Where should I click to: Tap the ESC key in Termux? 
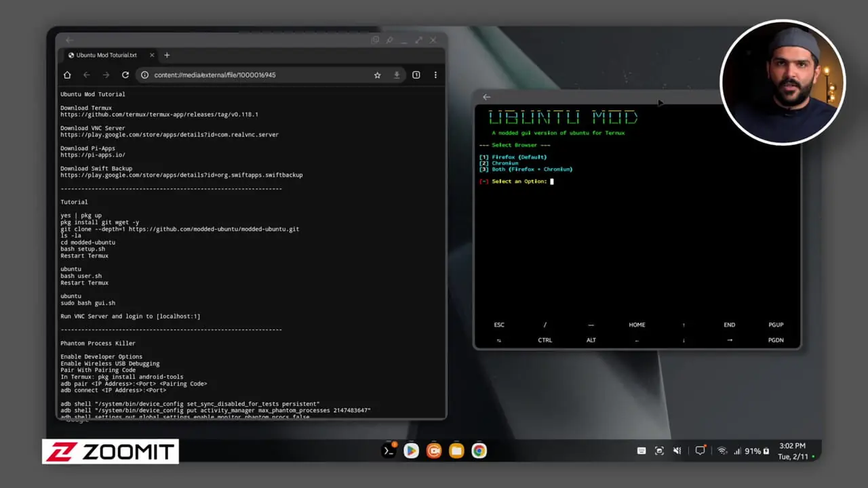tap(499, 325)
